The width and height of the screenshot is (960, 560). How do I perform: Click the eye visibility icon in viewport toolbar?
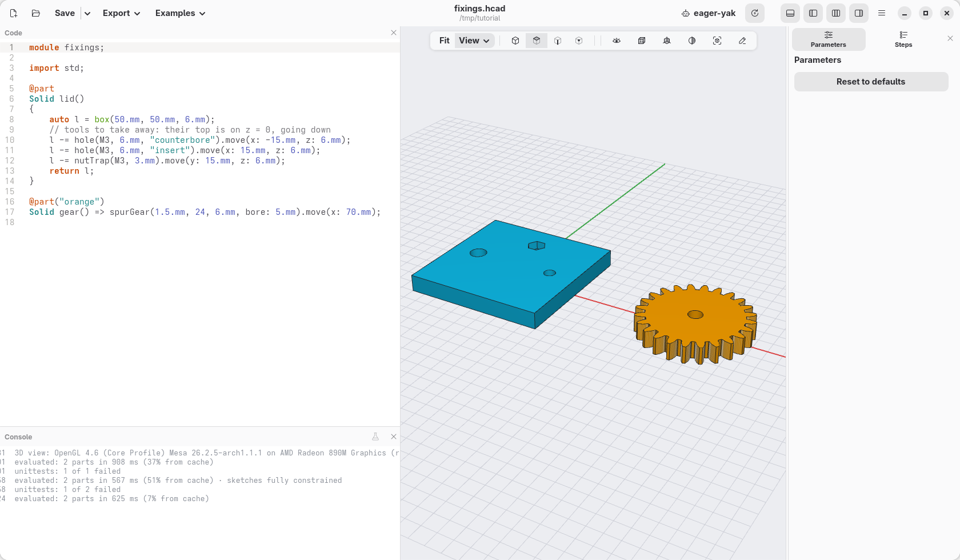point(617,41)
